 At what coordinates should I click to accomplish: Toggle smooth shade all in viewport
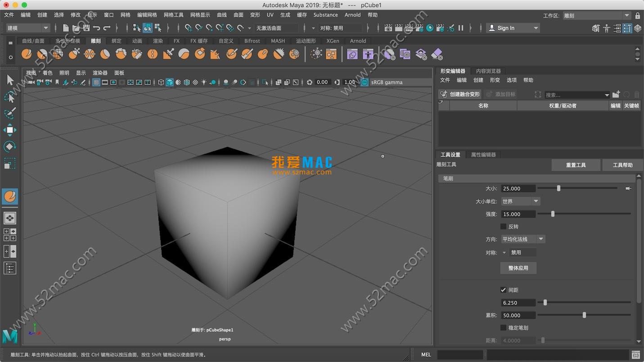click(170, 82)
